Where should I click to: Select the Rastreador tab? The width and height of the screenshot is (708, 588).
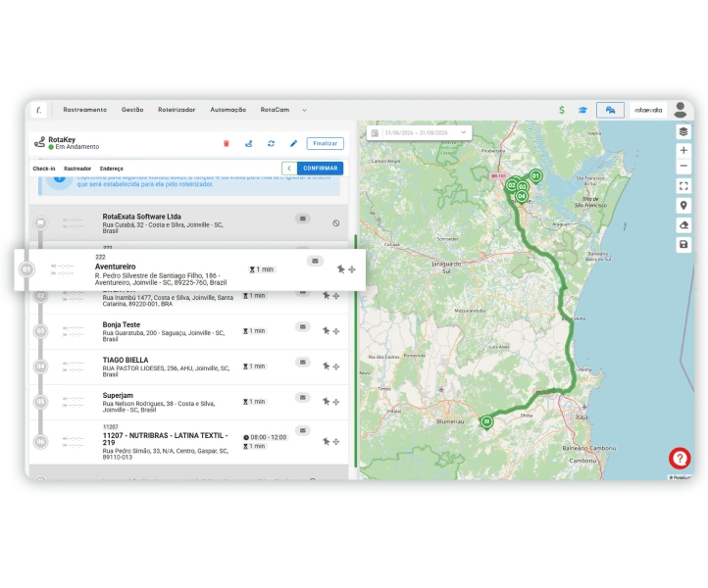tap(77, 169)
